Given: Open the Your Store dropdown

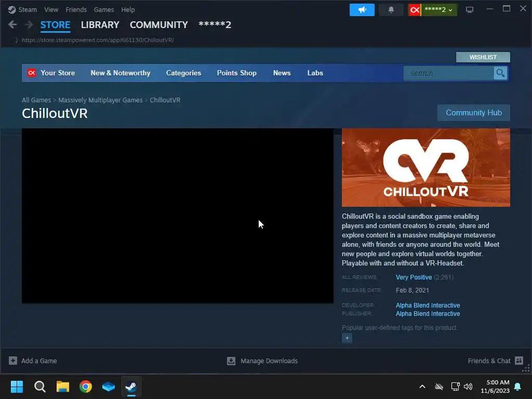Looking at the screenshot, I should 58,73.
